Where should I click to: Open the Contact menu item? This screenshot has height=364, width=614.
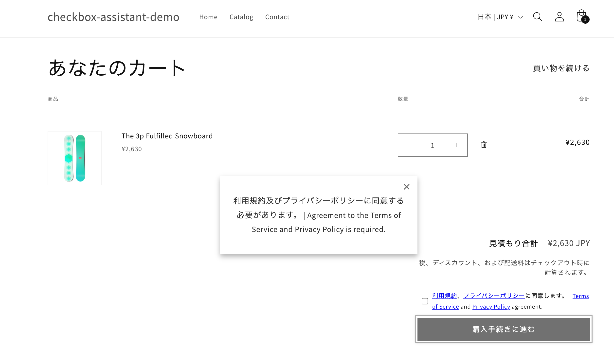(277, 17)
